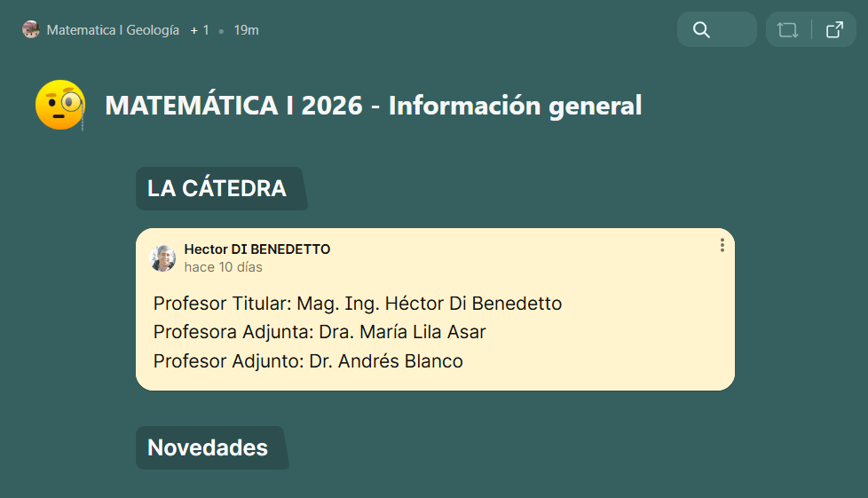Click the monocle face emoji board icon
Screen dimensions: 868x498
[60, 105]
